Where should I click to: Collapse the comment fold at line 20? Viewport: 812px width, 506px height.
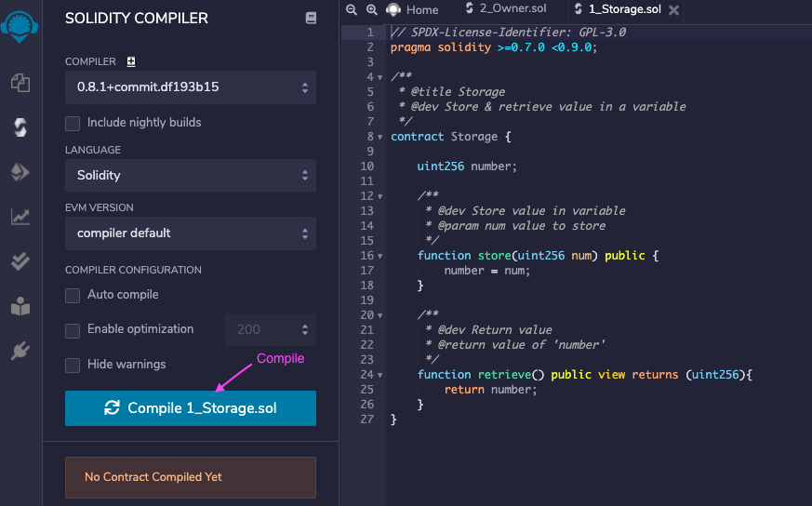380,316
